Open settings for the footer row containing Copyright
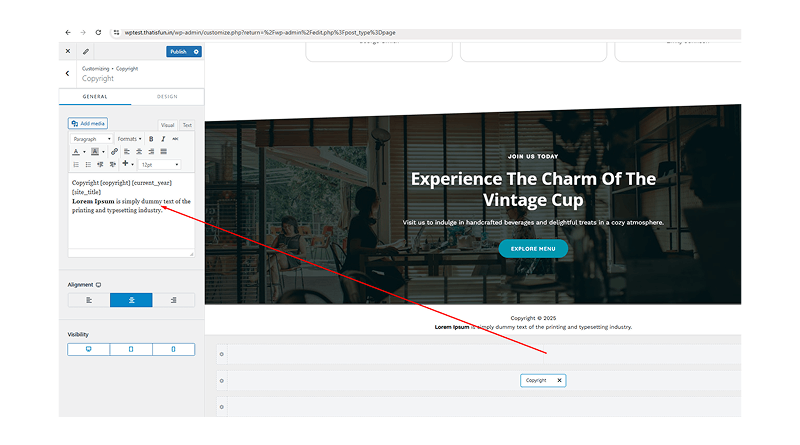 point(221,381)
